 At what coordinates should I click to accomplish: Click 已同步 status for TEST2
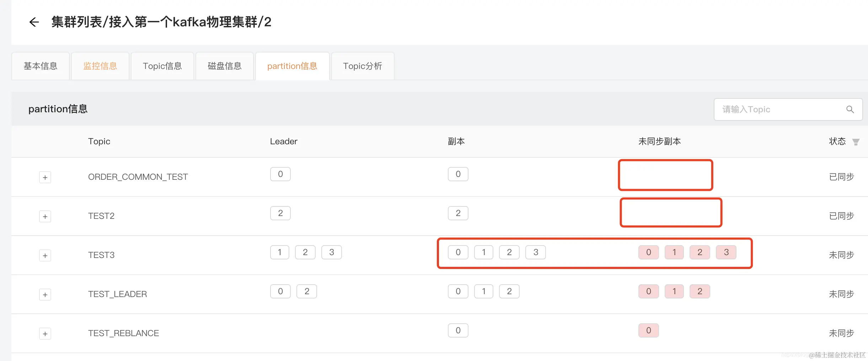point(841,216)
